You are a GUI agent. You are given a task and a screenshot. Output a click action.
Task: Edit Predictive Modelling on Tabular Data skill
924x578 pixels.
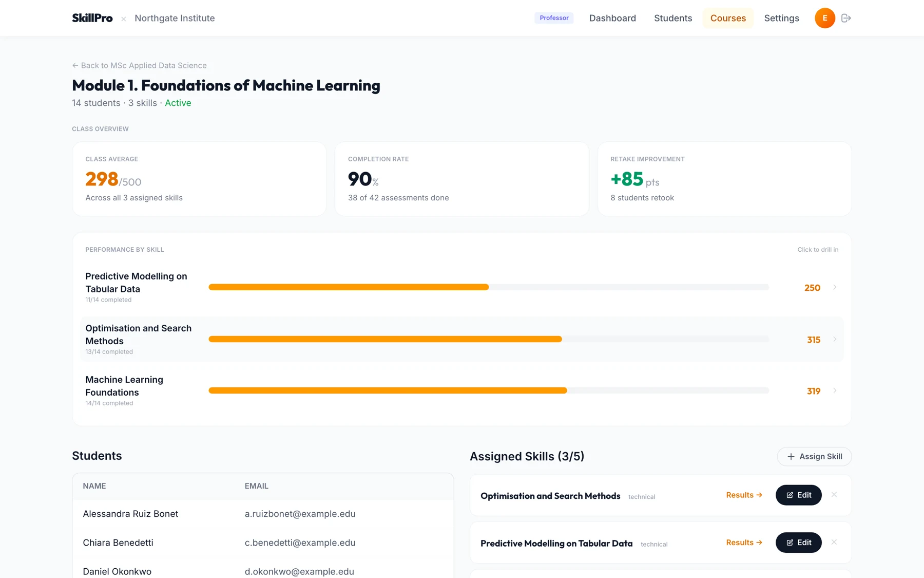pyautogui.click(x=798, y=543)
